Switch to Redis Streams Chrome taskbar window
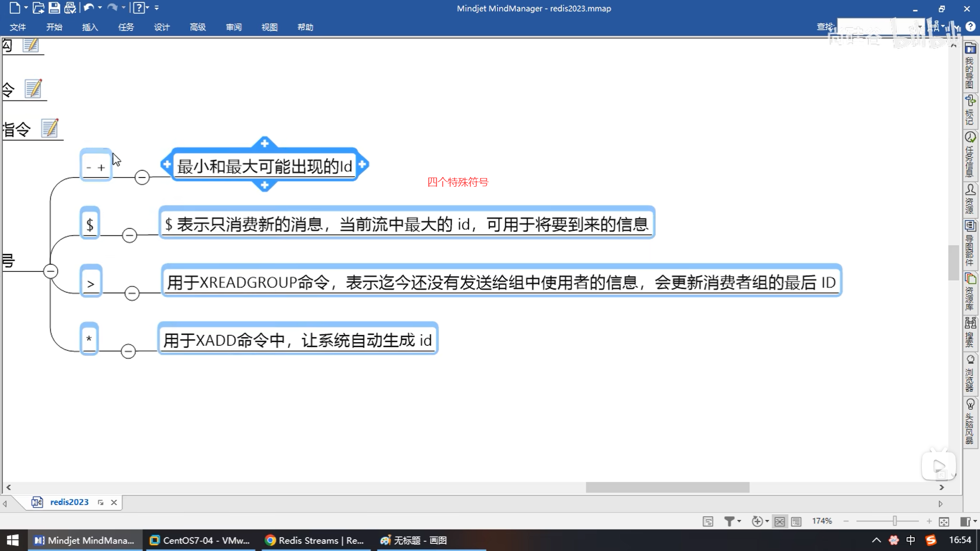The width and height of the screenshot is (980, 551). (x=315, y=540)
